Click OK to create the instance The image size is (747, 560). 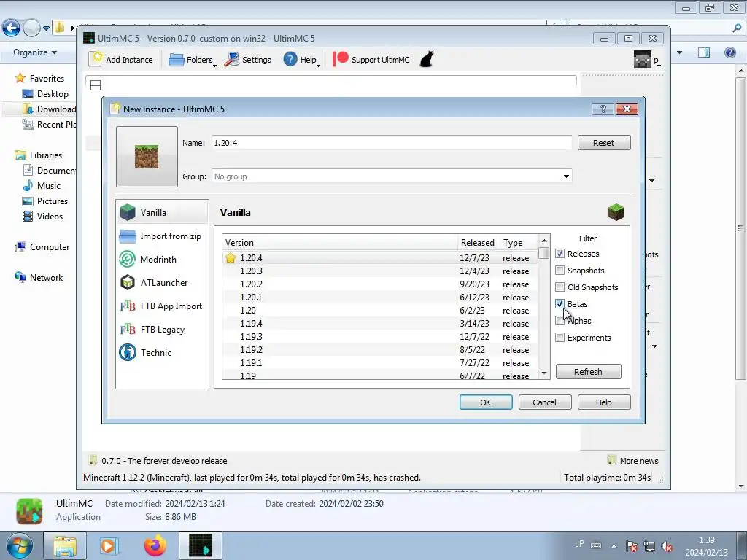tap(485, 402)
